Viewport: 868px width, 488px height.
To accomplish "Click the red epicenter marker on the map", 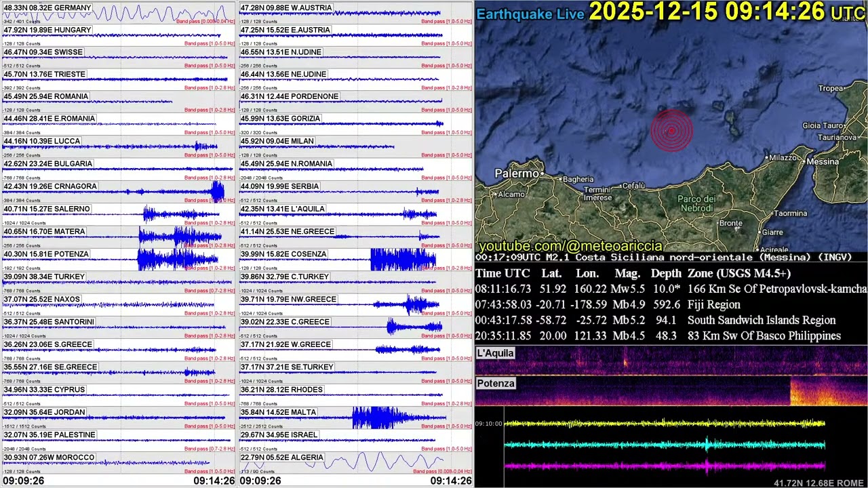I will coord(671,131).
